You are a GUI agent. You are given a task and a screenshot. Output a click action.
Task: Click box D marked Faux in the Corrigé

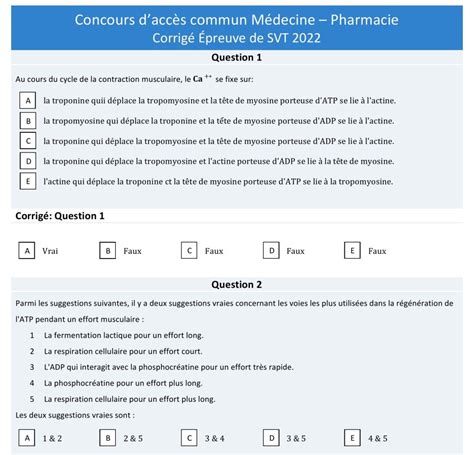pos(271,251)
